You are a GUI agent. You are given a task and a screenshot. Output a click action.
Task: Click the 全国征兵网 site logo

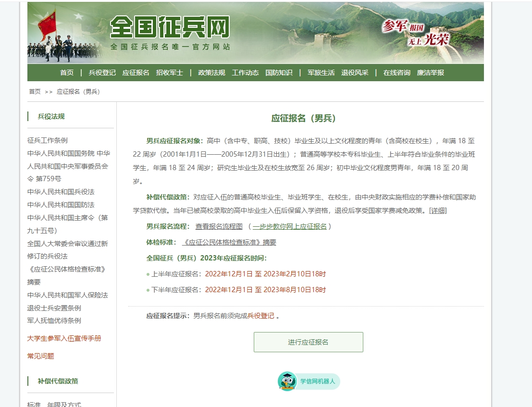click(x=170, y=28)
